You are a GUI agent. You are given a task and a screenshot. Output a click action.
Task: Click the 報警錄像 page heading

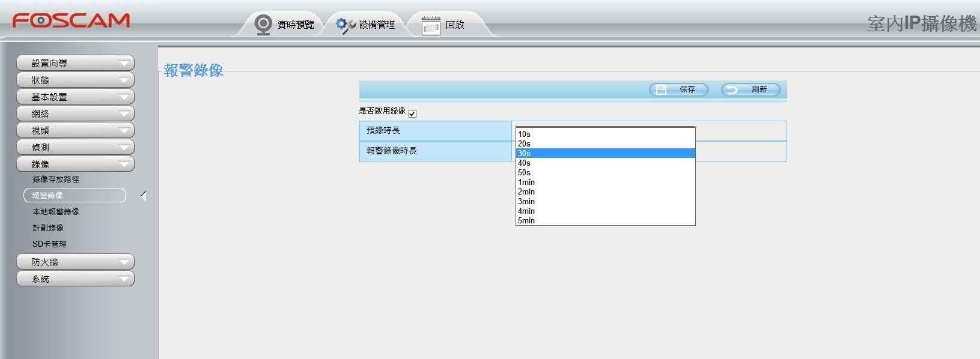click(x=193, y=70)
